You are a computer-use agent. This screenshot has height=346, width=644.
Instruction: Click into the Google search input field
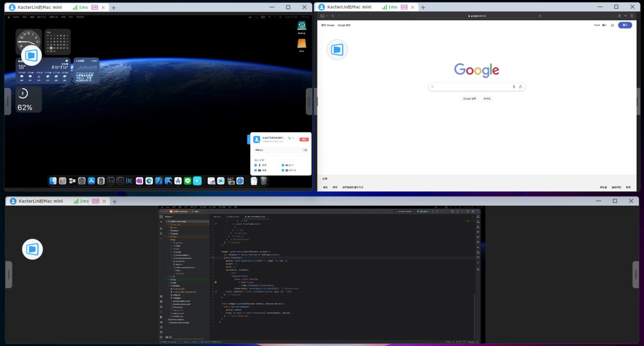(x=471, y=87)
